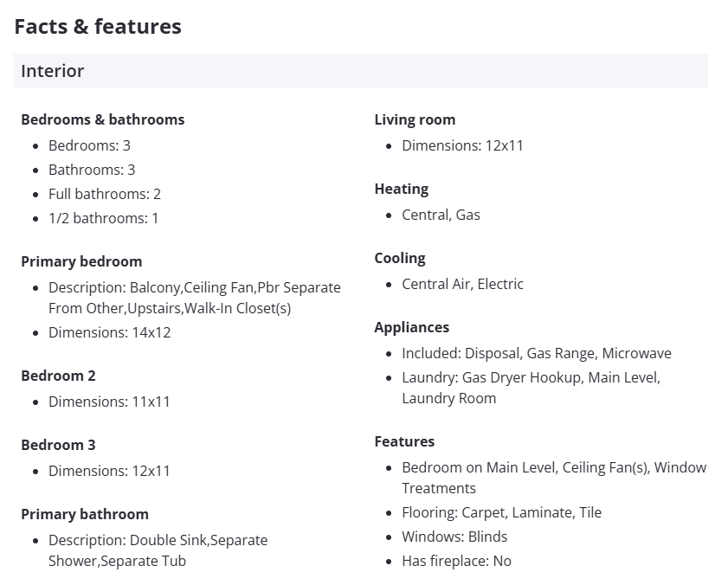
Task: Select the 1/2 bathrooms: 1 line
Action: (103, 218)
